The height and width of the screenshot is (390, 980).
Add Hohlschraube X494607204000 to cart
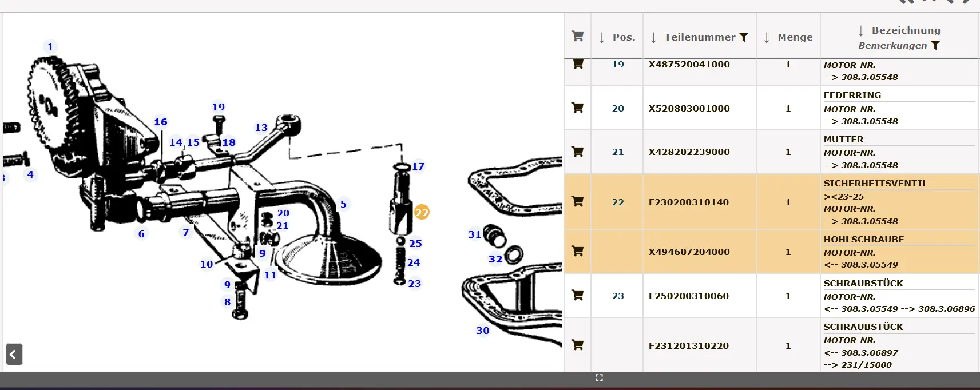(577, 251)
